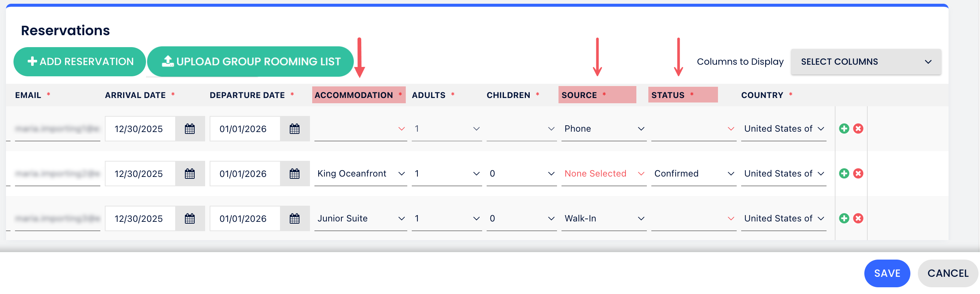Open the None Selected source dropdown
This screenshot has height=294, width=980.
(x=603, y=174)
